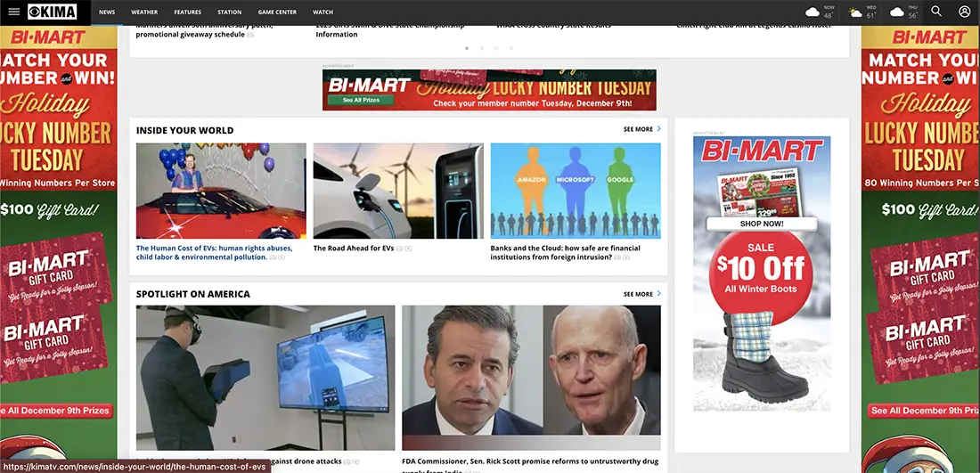Viewport: 980px width, 473px height.
Task: Select the fourth carousel pagination dot
Action: (x=511, y=48)
